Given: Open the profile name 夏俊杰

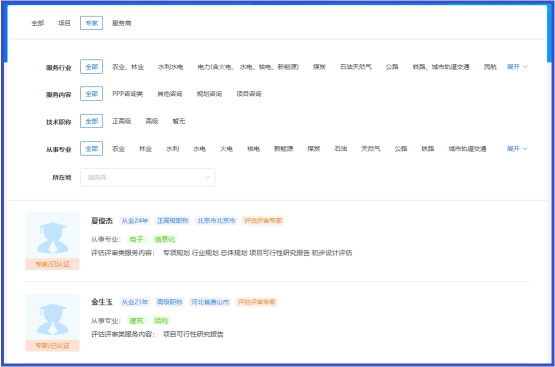Looking at the screenshot, I should coord(102,221).
